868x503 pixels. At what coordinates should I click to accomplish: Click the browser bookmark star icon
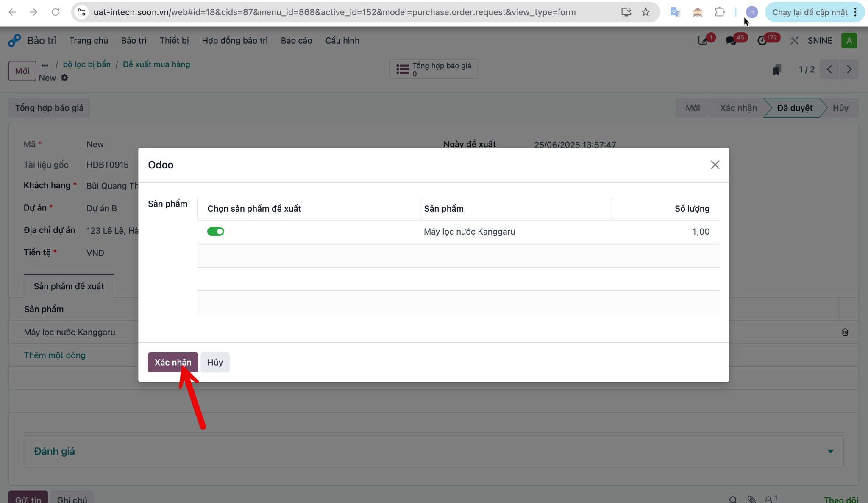[x=645, y=12]
